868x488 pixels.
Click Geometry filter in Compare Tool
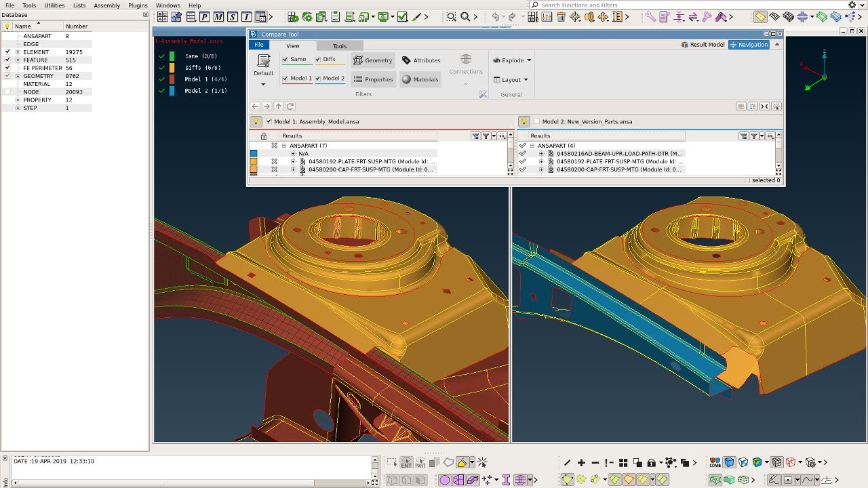[373, 60]
